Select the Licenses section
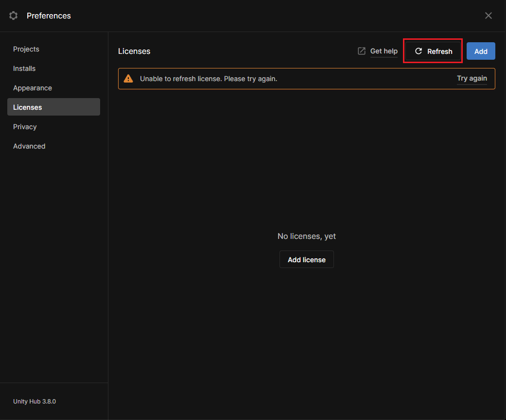This screenshot has height=420, width=506. pyautogui.click(x=27, y=107)
